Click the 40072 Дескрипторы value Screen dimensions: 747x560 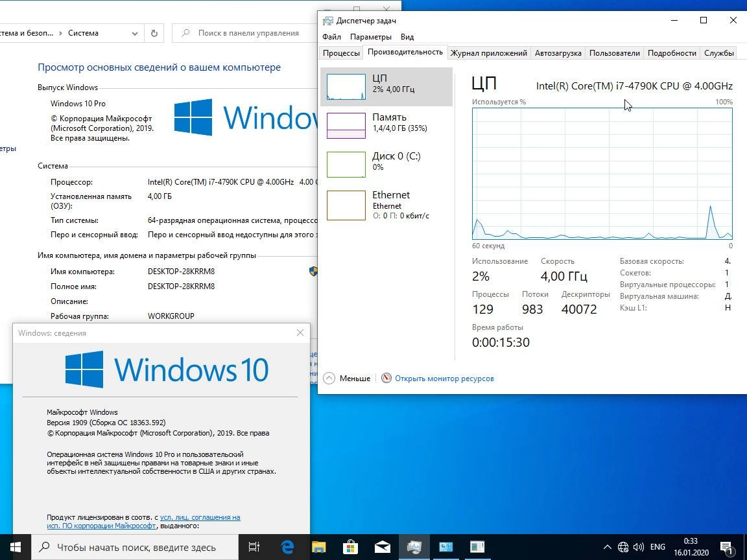tap(579, 309)
